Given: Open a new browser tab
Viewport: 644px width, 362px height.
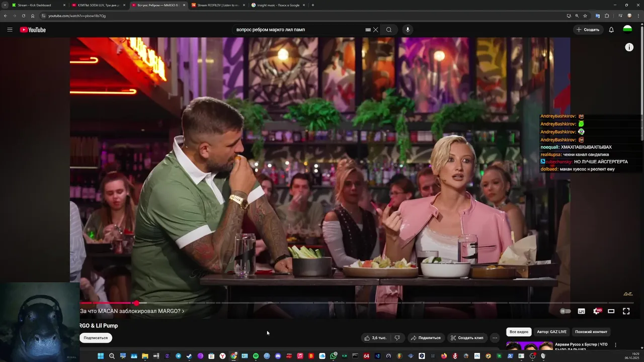Looking at the screenshot, I should 313,5.
